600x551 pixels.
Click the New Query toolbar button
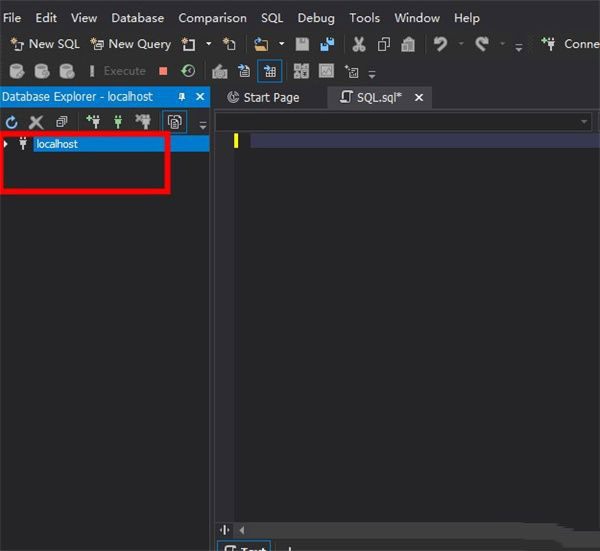coord(130,44)
